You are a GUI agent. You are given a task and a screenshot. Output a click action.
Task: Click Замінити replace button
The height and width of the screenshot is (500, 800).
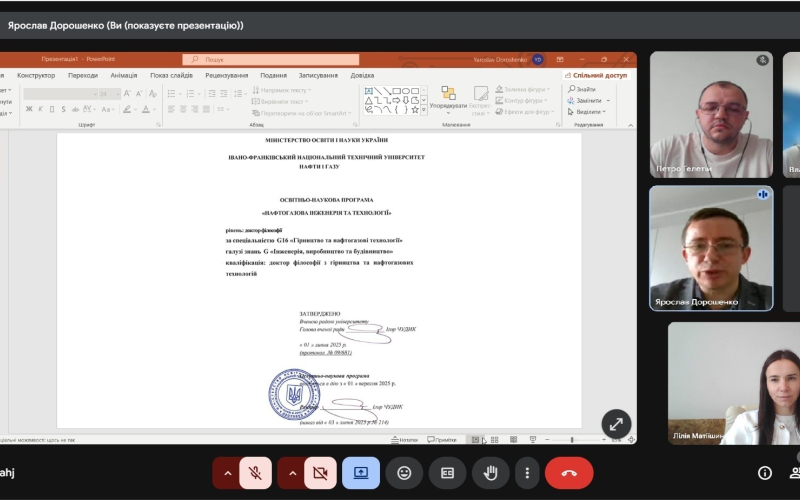pyautogui.click(x=588, y=101)
